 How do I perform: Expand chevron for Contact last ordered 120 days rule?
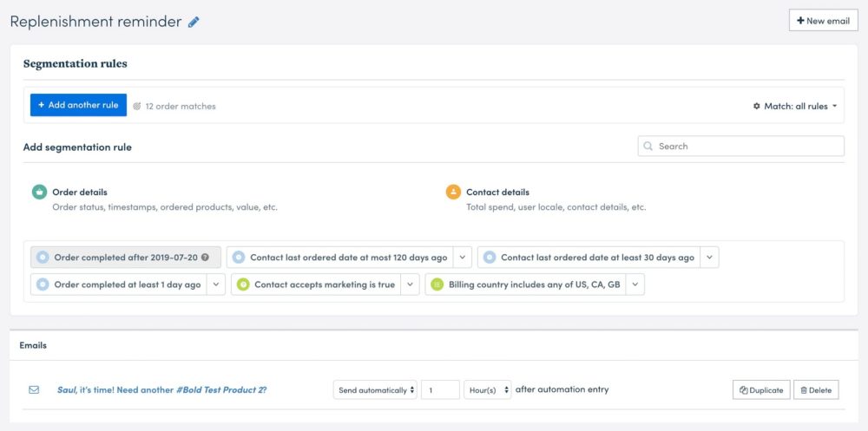463,258
